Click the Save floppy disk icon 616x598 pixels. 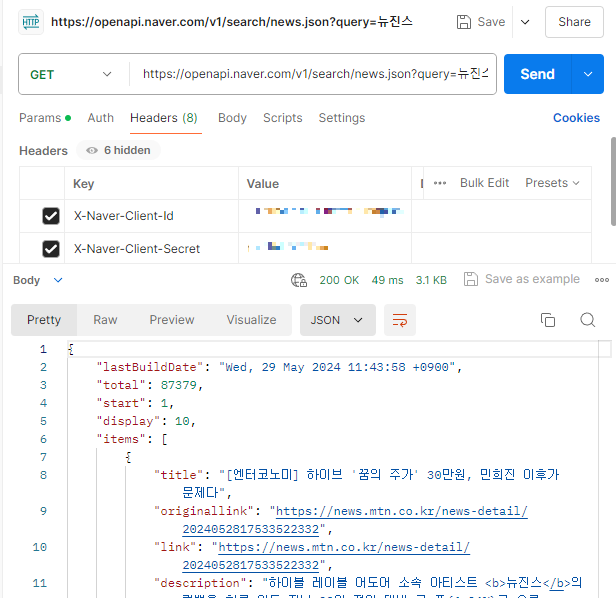[x=464, y=22]
